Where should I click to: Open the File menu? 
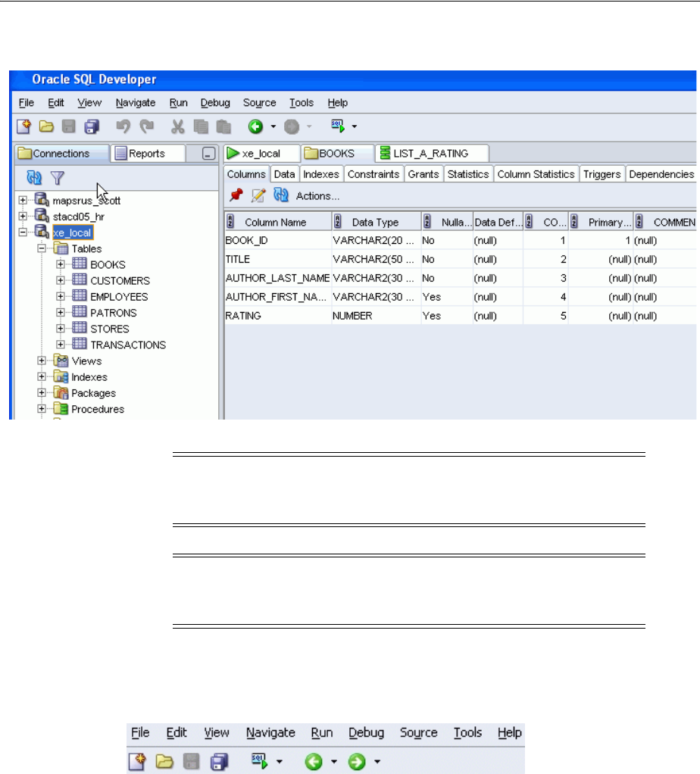tap(27, 103)
